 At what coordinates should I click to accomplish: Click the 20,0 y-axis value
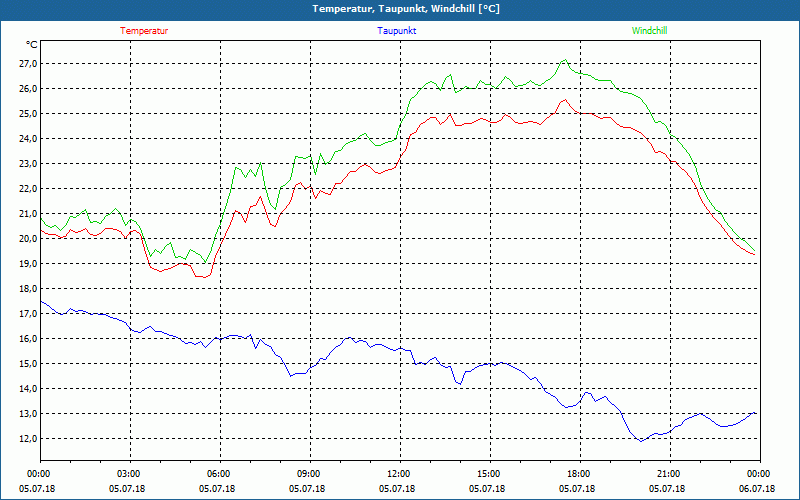[28, 239]
